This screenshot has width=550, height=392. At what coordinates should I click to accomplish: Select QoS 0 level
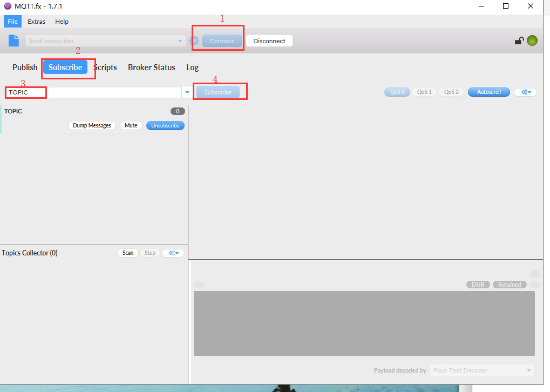(397, 92)
